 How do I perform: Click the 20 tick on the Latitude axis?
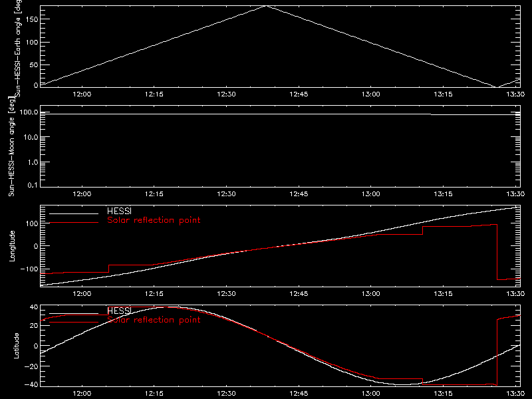point(34,325)
